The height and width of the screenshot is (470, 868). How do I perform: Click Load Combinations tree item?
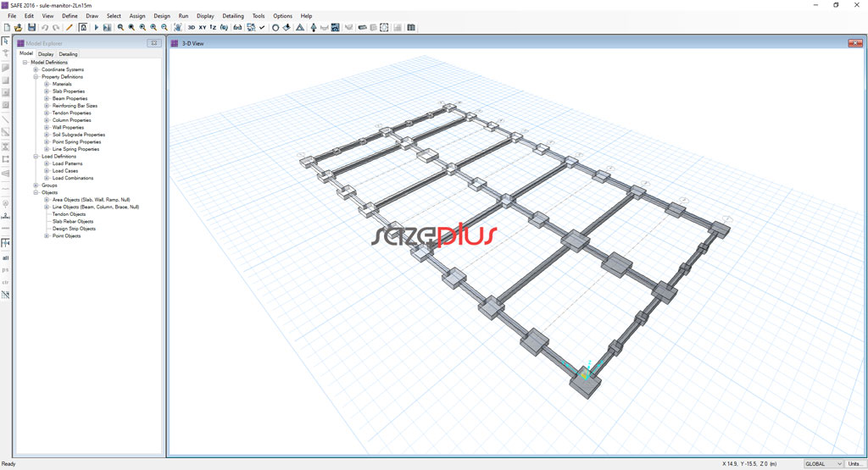(x=73, y=178)
